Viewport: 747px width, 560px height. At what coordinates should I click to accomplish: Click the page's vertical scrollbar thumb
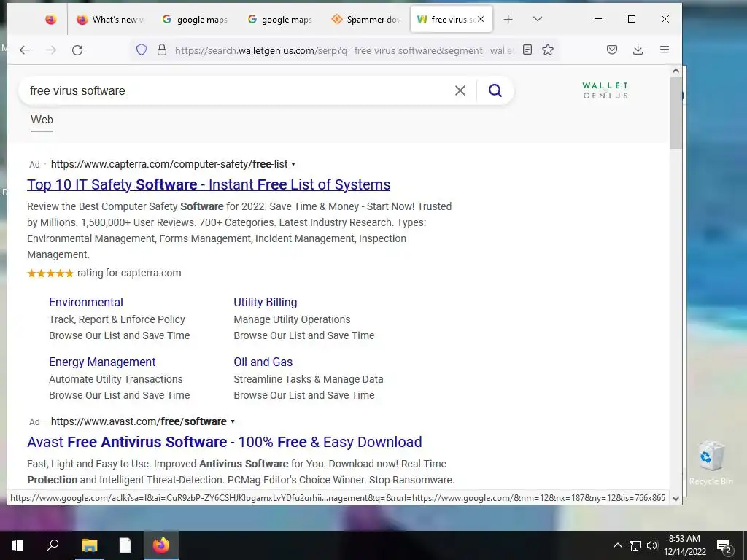[676, 113]
